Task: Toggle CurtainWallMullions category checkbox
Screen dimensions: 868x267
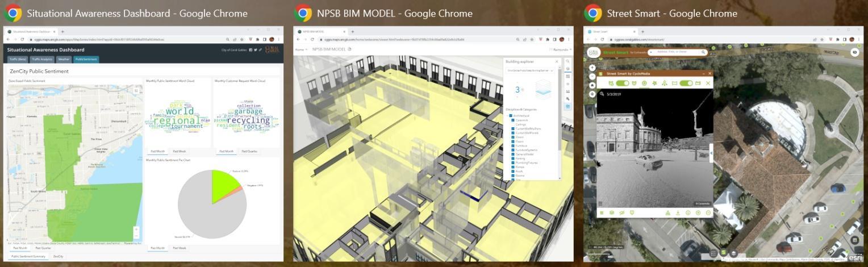Action: (x=513, y=128)
